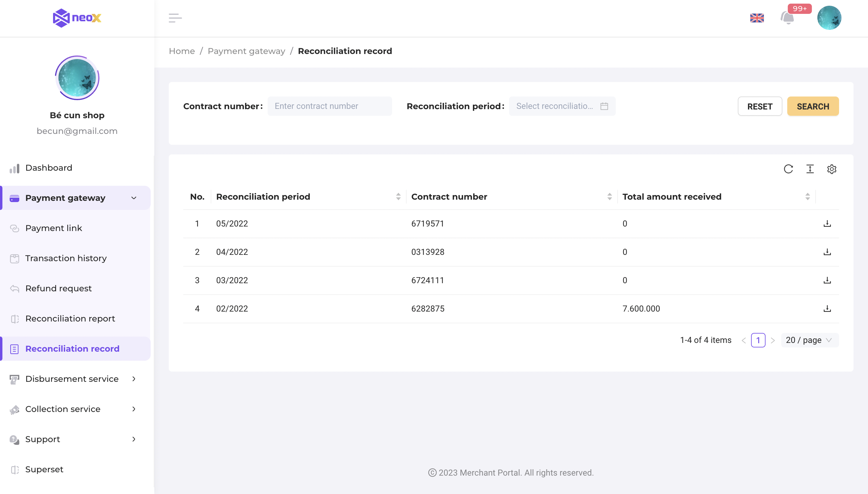
Task: Download record for contract 6282875
Action: [x=827, y=309]
